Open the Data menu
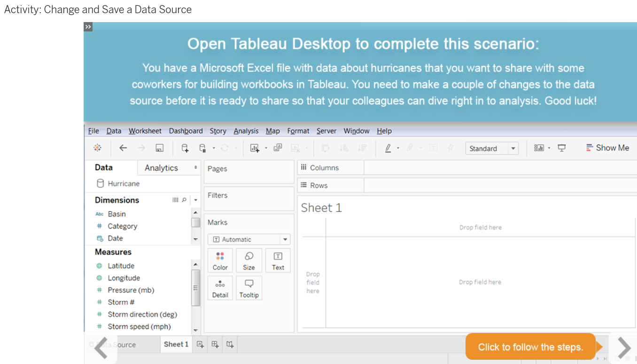 114,131
